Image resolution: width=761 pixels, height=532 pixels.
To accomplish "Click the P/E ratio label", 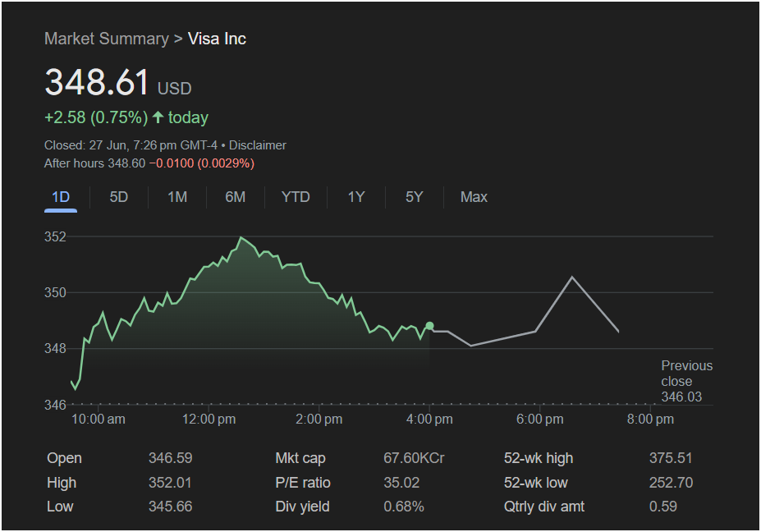I will (303, 483).
